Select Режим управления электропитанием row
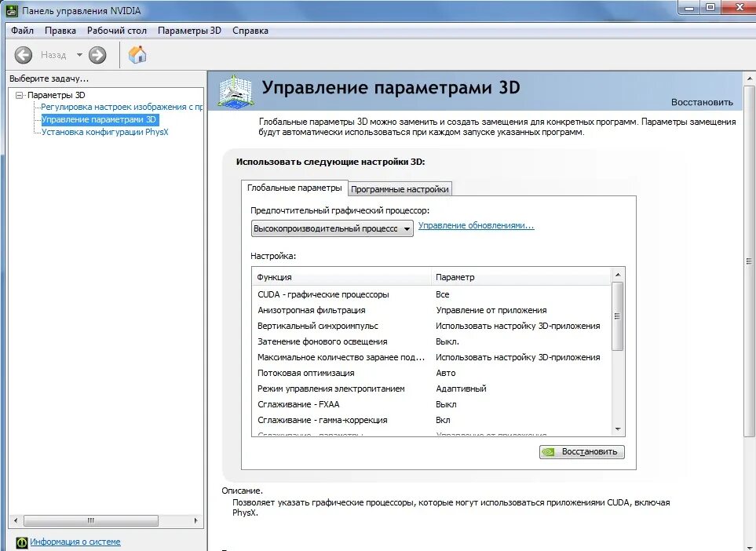Image resolution: width=756 pixels, height=551 pixels. pos(432,389)
